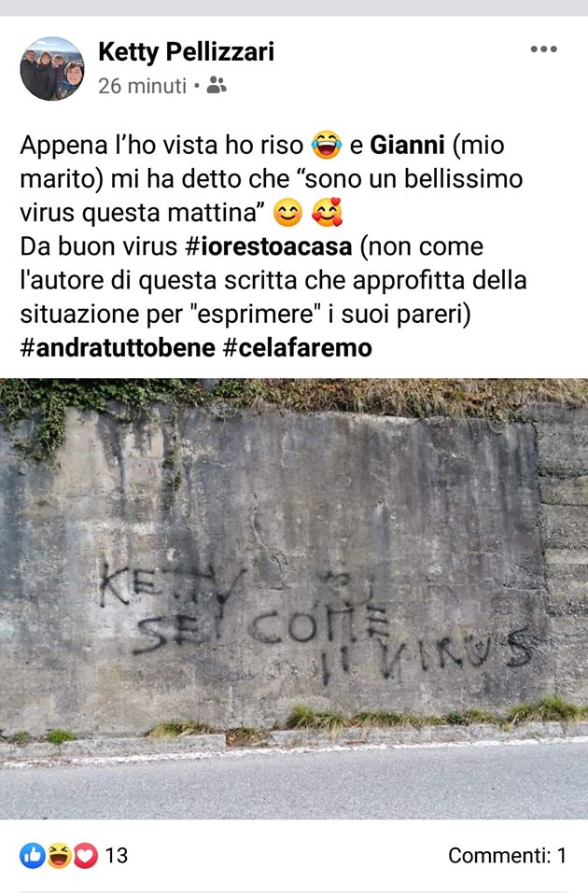
Task: Click the red heart Love reaction icon
Action: pyautogui.click(x=85, y=856)
